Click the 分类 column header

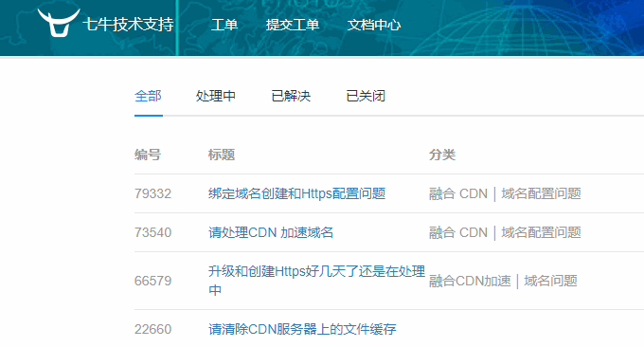click(x=442, y=155)
